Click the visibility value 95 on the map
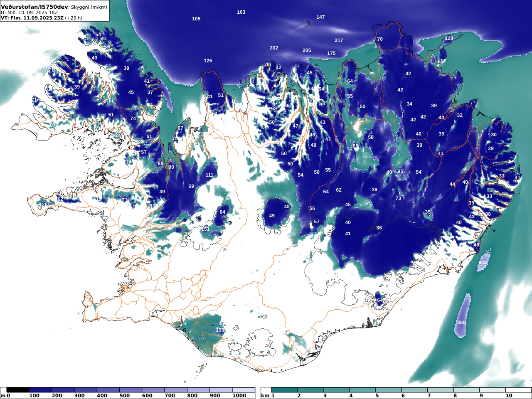This screenshot has width=532, height=399. (400, 171)
